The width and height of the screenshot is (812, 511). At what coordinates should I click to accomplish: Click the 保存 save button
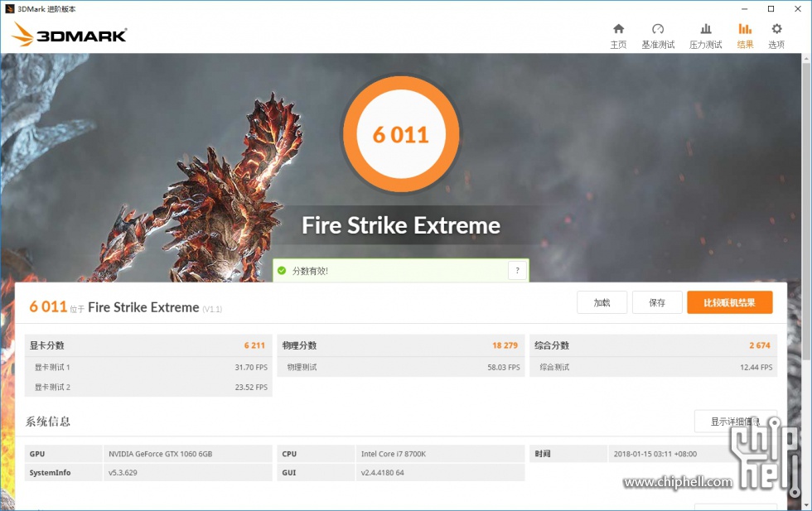click(x=657, y=302)
